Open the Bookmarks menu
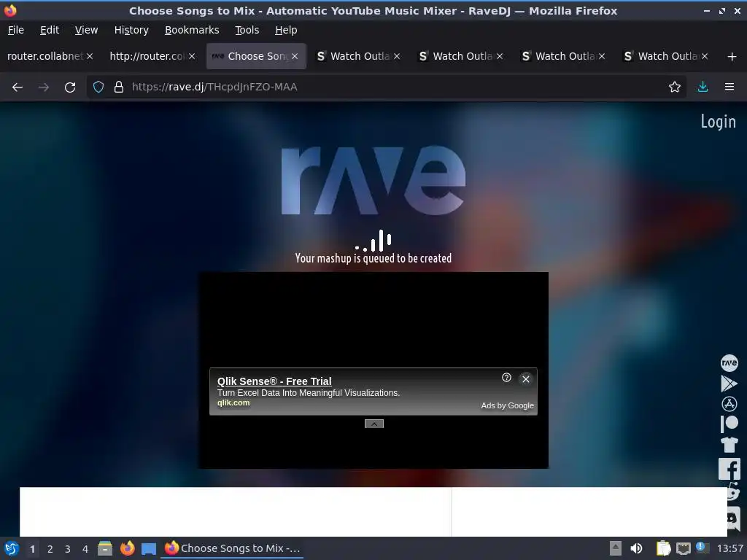The width and height of the screenshot is (747, 560). pyautogui.click(x=192, y=30)
